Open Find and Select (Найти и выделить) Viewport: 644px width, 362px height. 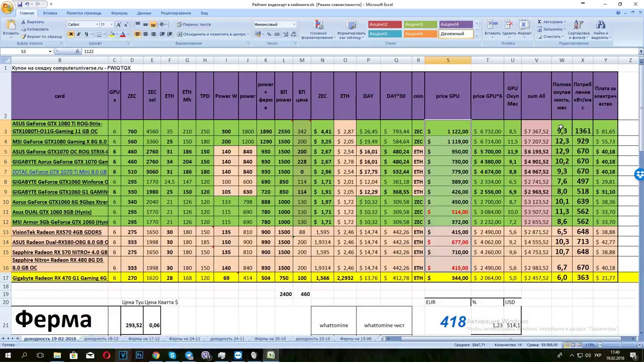(600, 29)
